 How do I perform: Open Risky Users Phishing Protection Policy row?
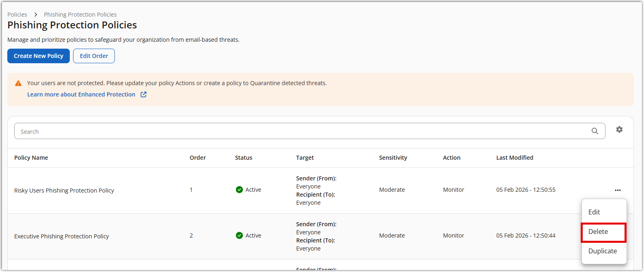tap(64, 191)
